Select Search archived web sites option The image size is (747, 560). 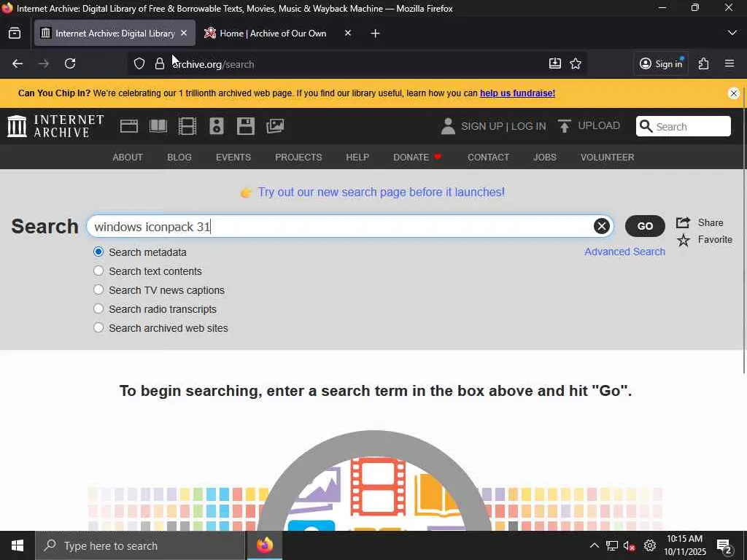click(98, 328)
